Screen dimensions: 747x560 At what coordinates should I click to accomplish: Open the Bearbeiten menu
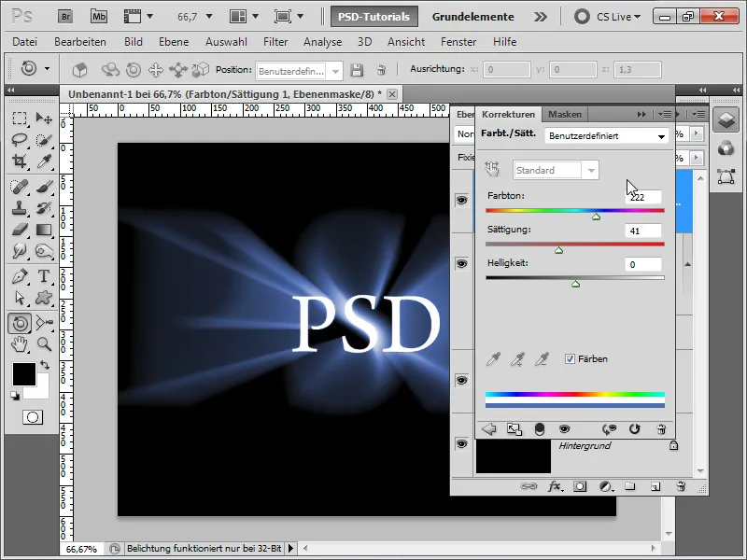pyautogui.click(x=80, y=42)
